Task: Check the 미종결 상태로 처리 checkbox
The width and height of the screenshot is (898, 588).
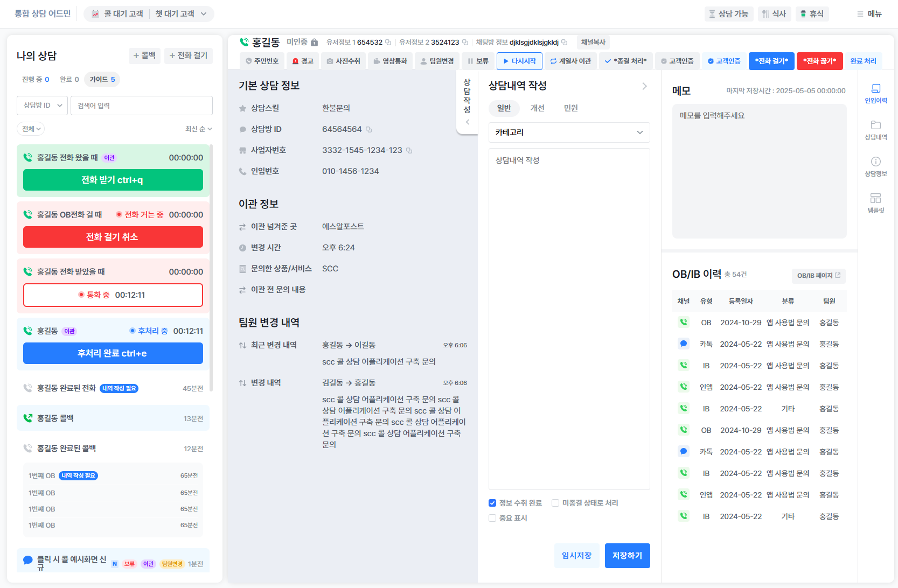Action: [x=555, y=503]
